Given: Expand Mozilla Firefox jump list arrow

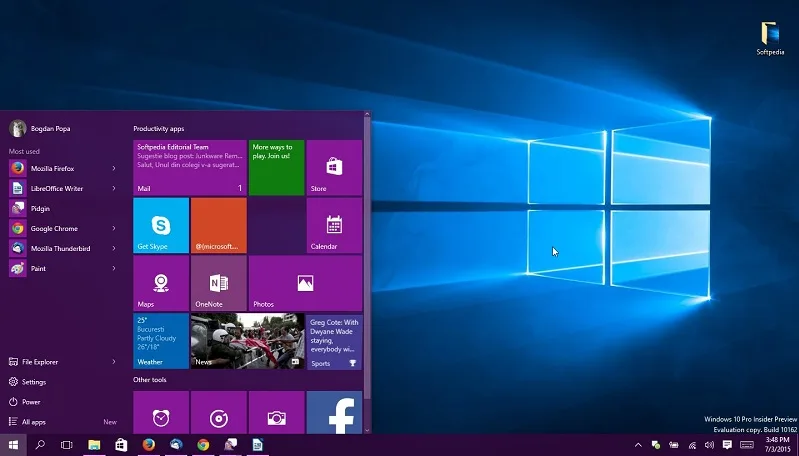Looking at the screenshot, I should pos(114,168).
